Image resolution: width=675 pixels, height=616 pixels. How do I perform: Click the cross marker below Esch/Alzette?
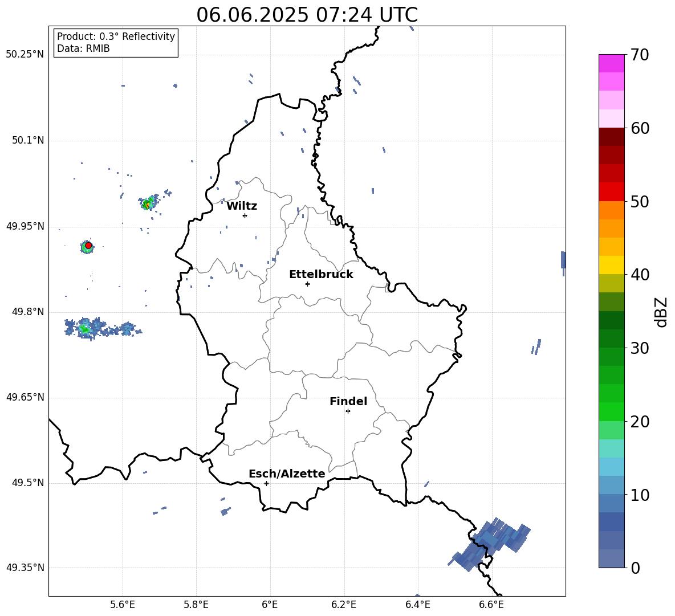(x=266, y=483)
